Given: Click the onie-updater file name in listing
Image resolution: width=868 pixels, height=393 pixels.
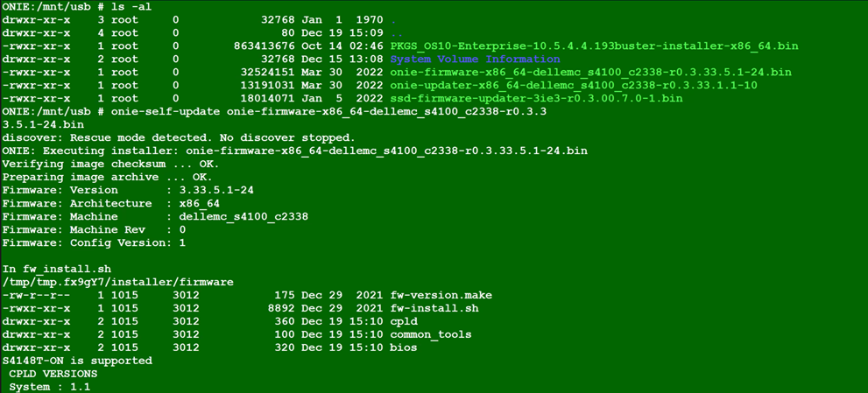Looking at the screenshot, I should [574, 85].
